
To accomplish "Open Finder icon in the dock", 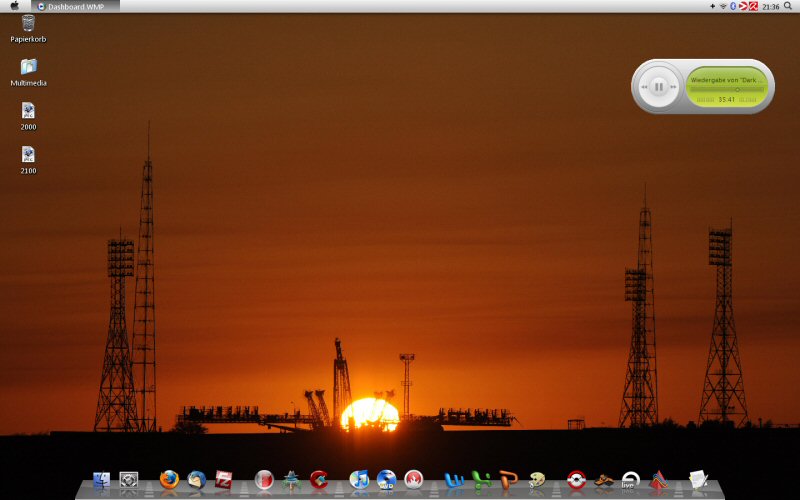I will coord(101,480).
